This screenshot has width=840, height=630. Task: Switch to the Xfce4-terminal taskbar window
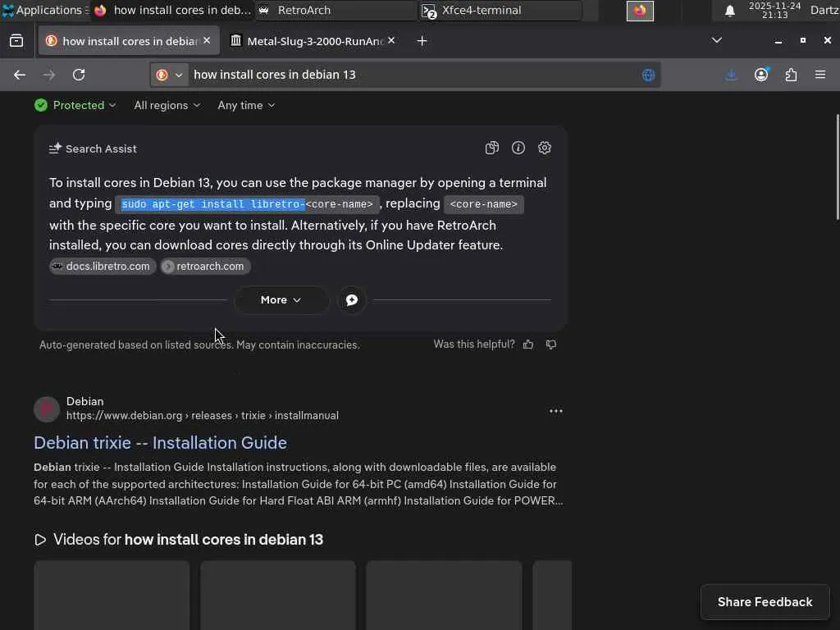click(501, 10)
